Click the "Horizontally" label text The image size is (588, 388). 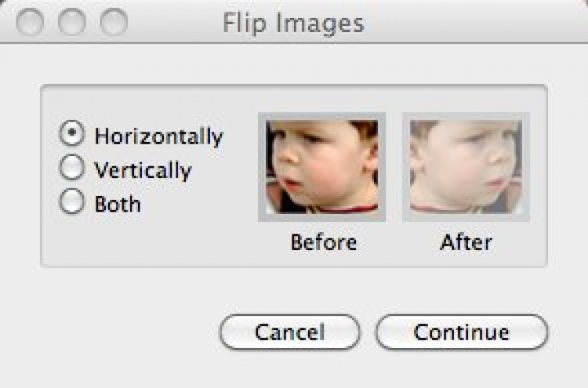pos(158,136)
